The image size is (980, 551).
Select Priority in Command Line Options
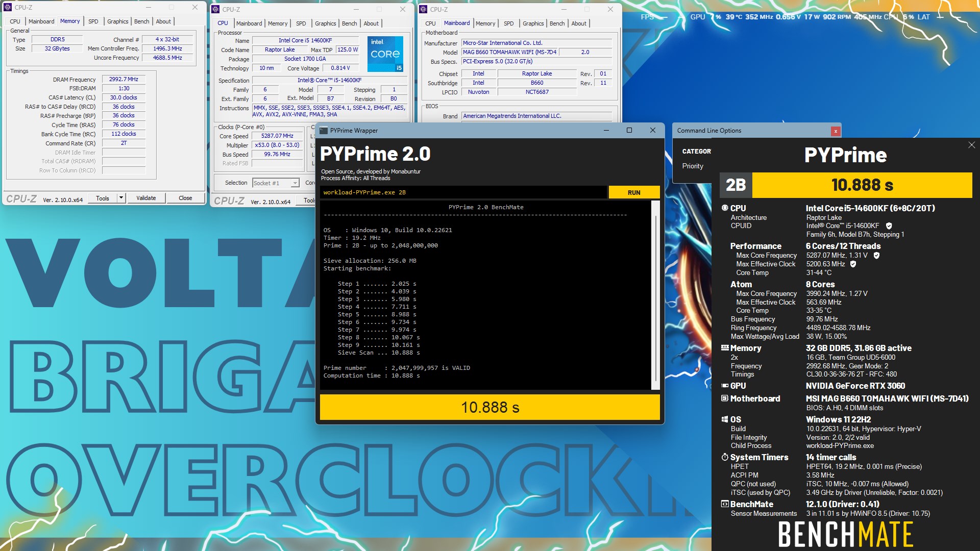(693, 166)
